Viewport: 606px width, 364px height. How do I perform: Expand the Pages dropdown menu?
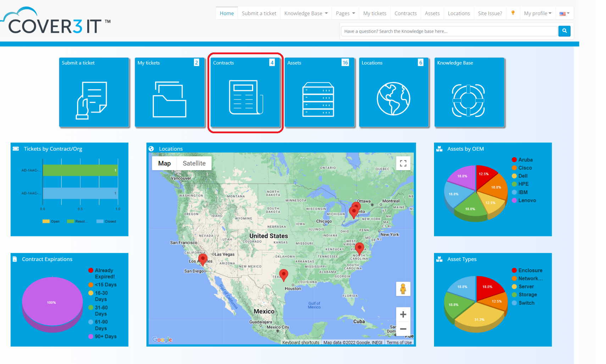click(345, 13)
